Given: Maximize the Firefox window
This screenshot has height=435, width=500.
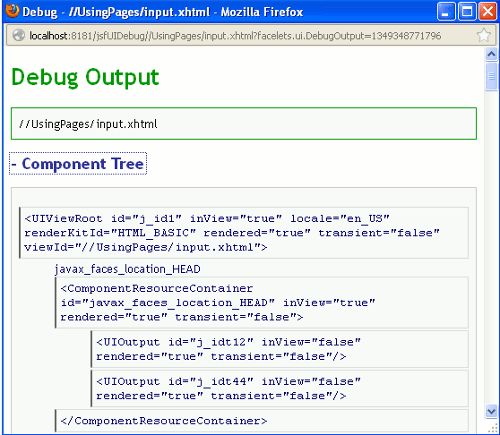Looking at the screenshot, I should pyautogui.click(x=467, y=12).
